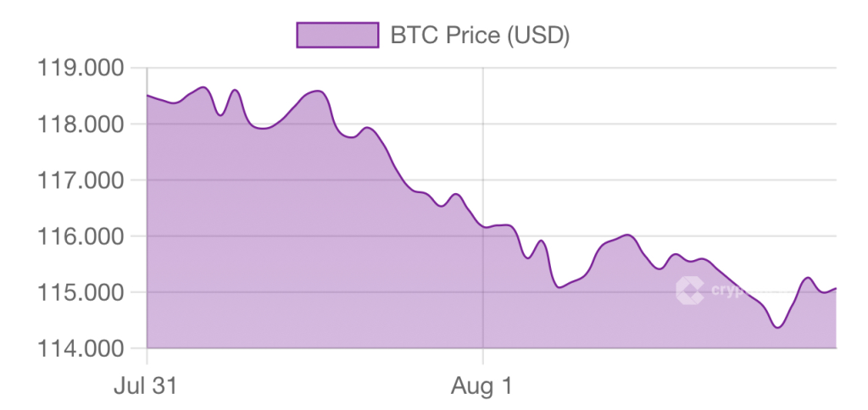This screenshot has height=410, width=868.
Task: Click the rightmost end of the price line
Action: (x=836, y=289)
